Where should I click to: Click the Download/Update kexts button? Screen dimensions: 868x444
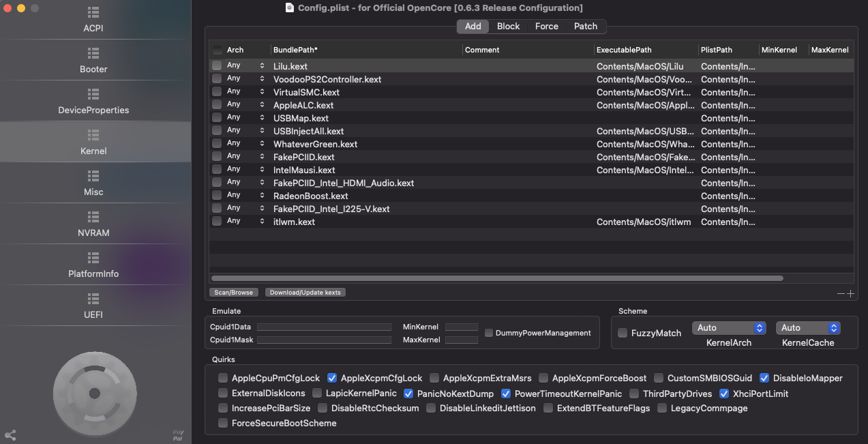pos(305,293)
